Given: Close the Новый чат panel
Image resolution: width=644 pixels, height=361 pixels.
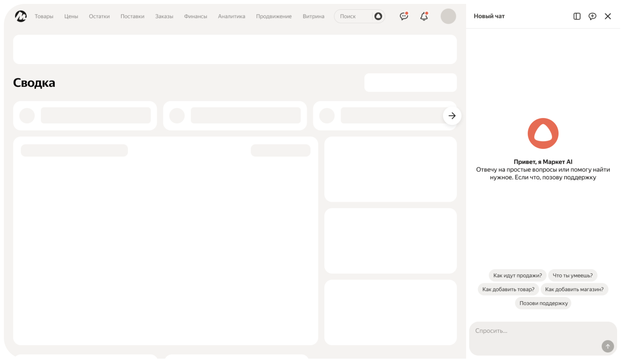Looking at the screenshot, I should click(608, 16).
